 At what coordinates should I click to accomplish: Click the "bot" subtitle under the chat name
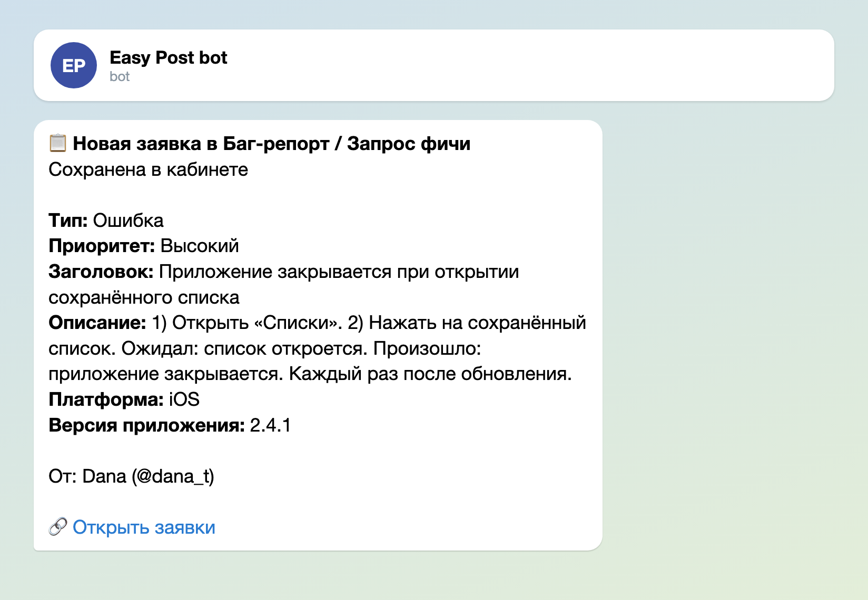pos(120,77)
